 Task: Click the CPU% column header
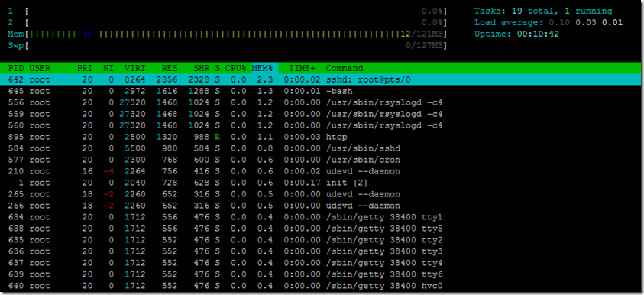coord(235,68)
